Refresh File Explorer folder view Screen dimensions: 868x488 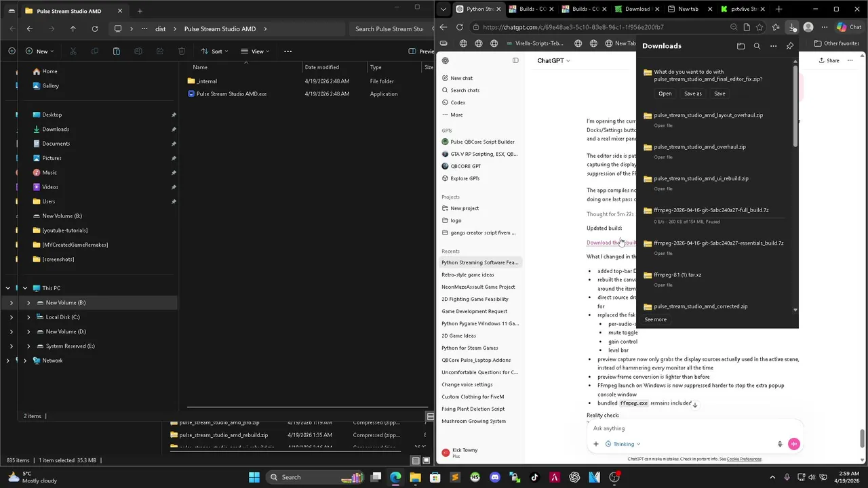pos(94,29)
